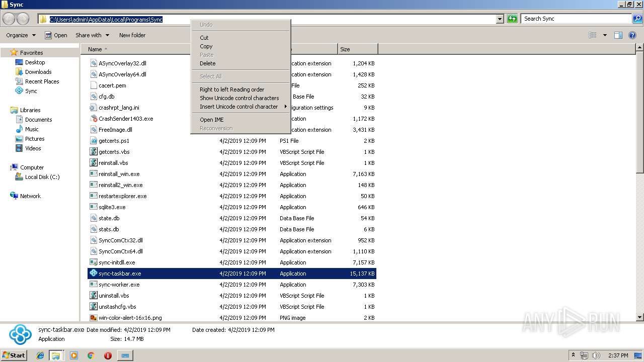Select the ASyncOverlay32.dll file icon

pos(93,63)
